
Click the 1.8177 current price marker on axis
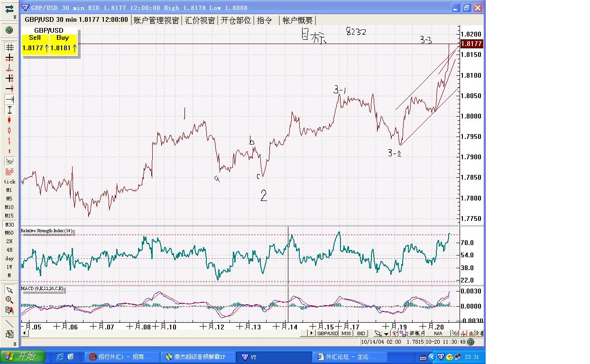[x=472, y=44]
